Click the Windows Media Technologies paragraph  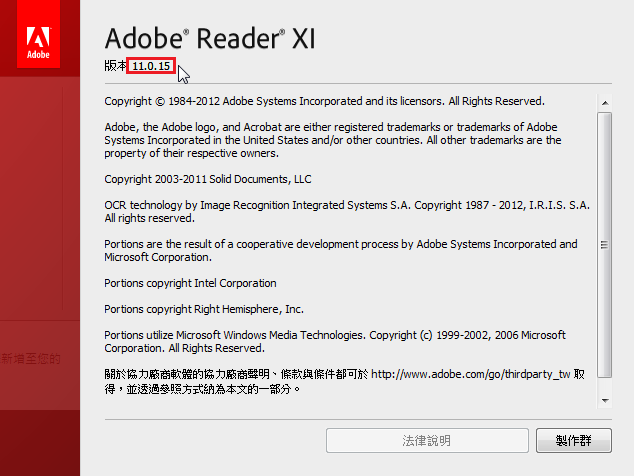point(335,342)
